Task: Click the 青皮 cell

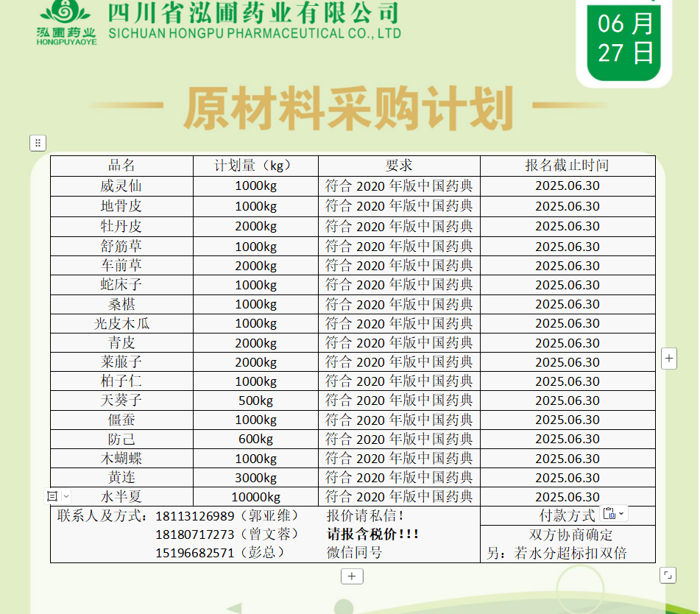Action: point(121,342)
